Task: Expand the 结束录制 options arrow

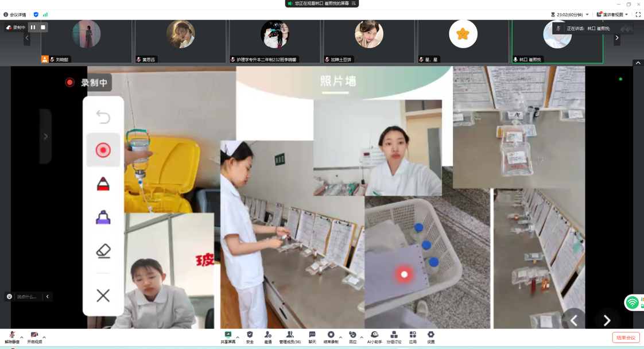Action: (x=340, y=337)
